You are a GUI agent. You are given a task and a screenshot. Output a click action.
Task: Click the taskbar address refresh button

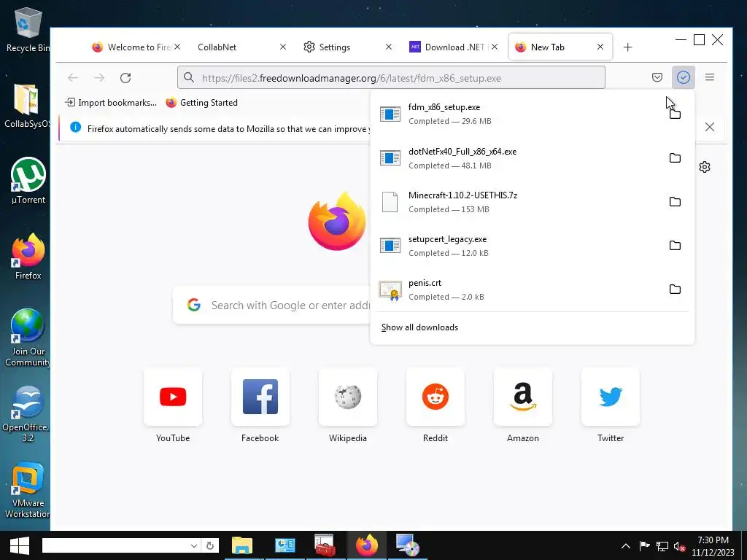coord(209,545)
